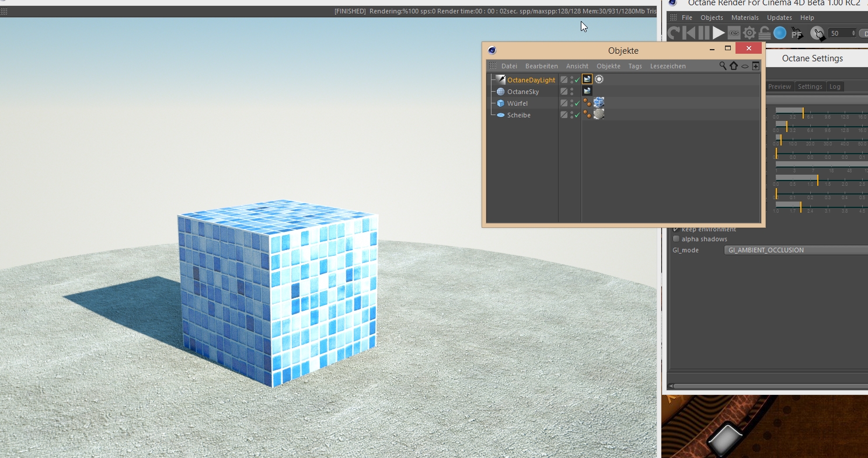
Task: Open the Tags menu in Objekte window
Action: (x=635, y=66)
